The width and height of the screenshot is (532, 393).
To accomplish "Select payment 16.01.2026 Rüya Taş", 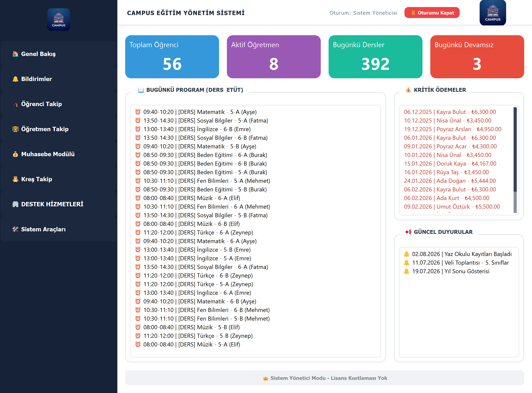I will pos(446,172).
